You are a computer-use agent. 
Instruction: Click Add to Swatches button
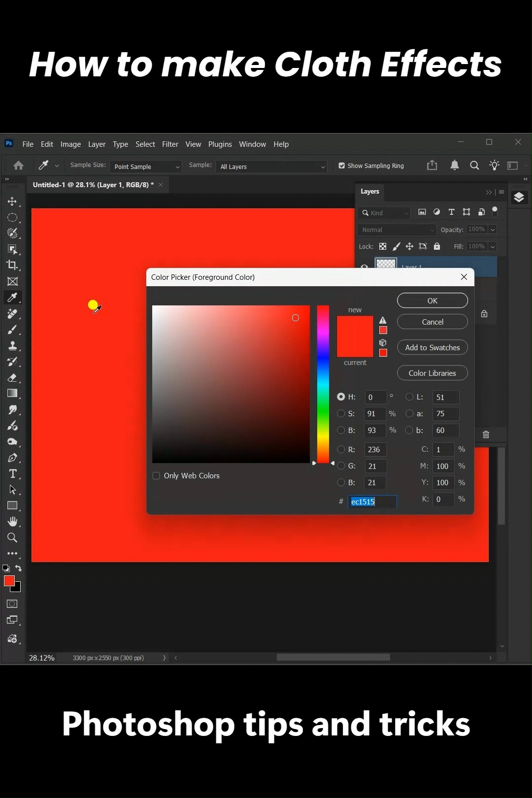(x=432, y=347)
